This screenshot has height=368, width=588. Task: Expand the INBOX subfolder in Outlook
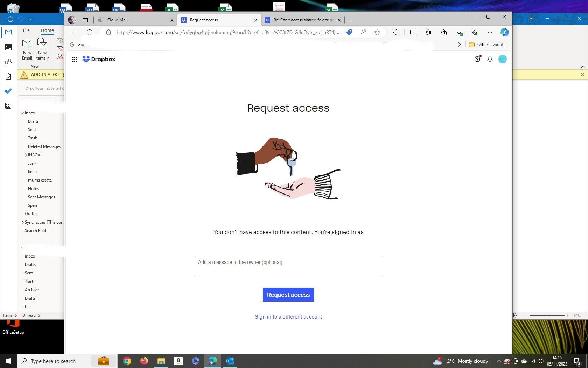(x=26, y=155)
